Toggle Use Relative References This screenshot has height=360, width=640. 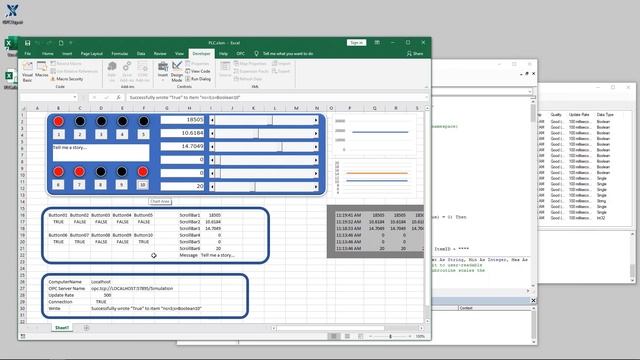click(x=74, y=71)
